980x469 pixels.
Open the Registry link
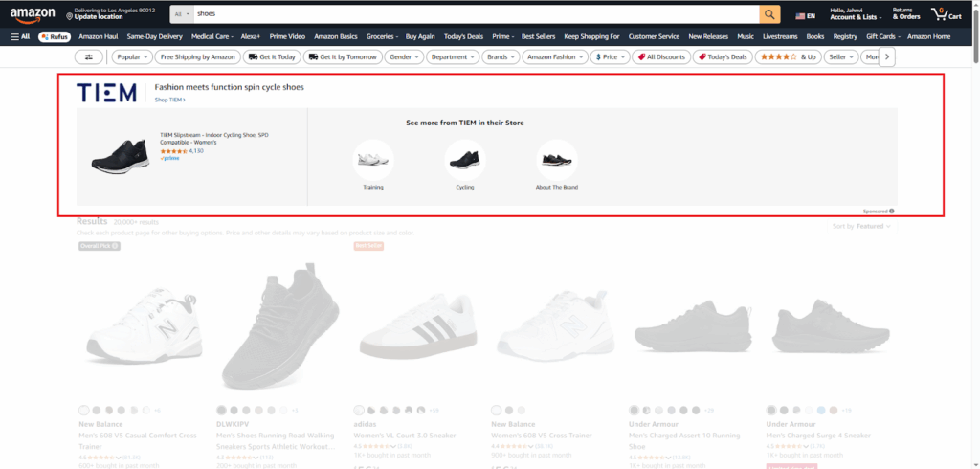pos(845,37)
